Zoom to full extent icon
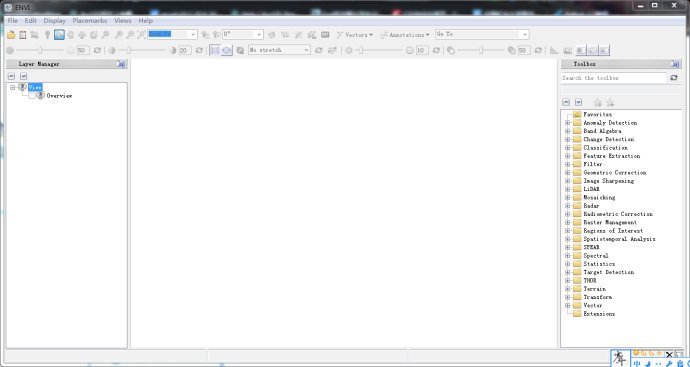Screen dimensions: 690x367 141,35
